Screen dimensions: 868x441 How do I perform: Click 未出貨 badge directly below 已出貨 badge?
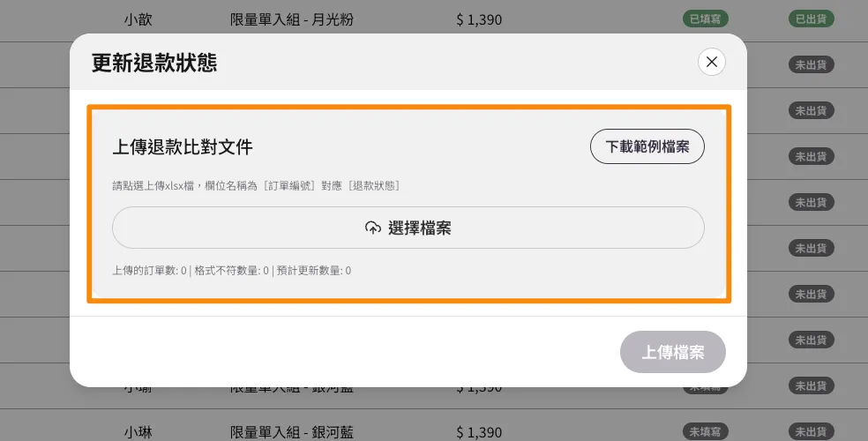tap(812, 64)
